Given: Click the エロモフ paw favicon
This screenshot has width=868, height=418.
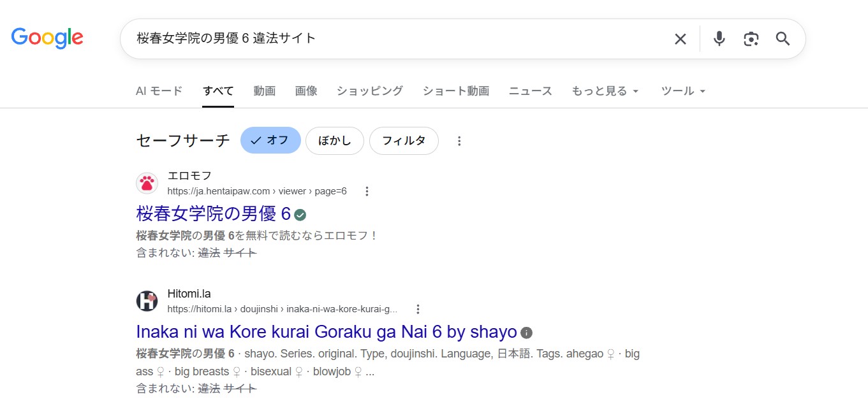Looking at the screenshot, I should click(x=147, y=184).
